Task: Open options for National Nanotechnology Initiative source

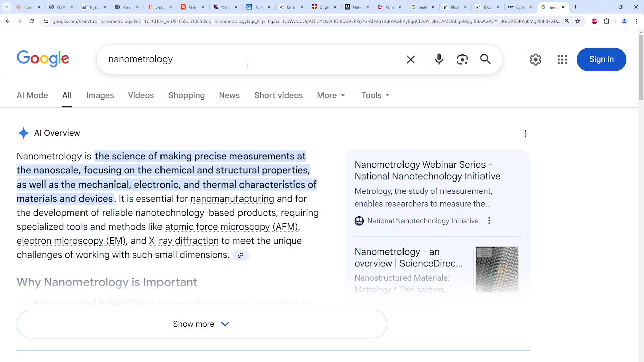Action: (x=489, y=221)
